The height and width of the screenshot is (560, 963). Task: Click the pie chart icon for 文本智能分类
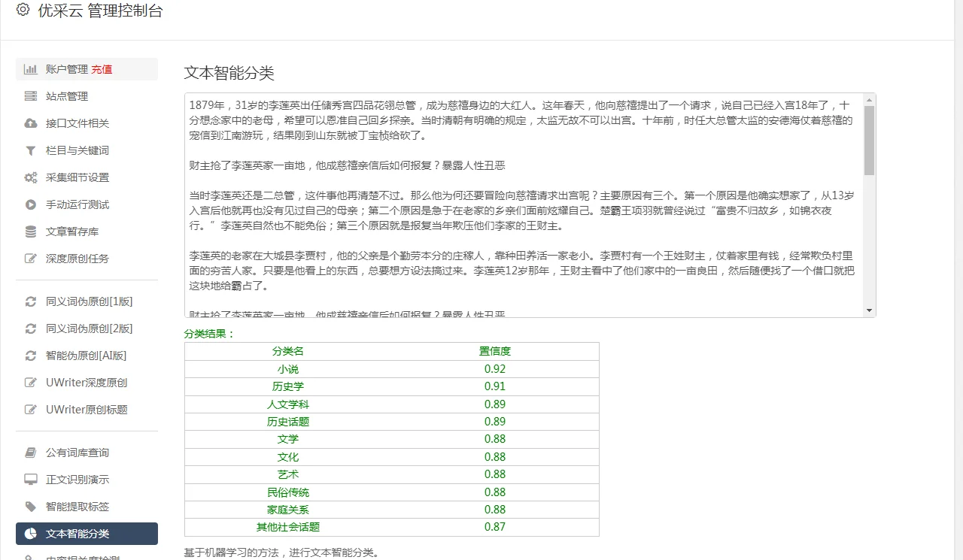[x=29, y=534]
